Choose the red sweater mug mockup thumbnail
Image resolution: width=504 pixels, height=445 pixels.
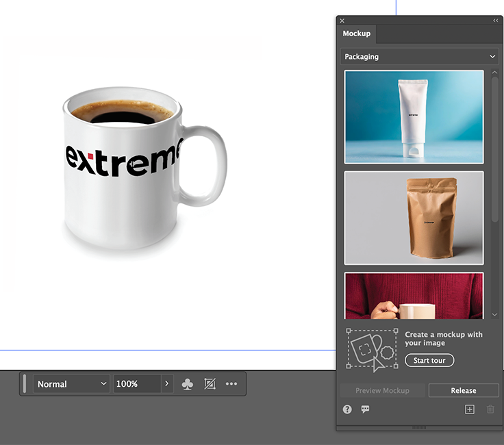tap(414, 296)
